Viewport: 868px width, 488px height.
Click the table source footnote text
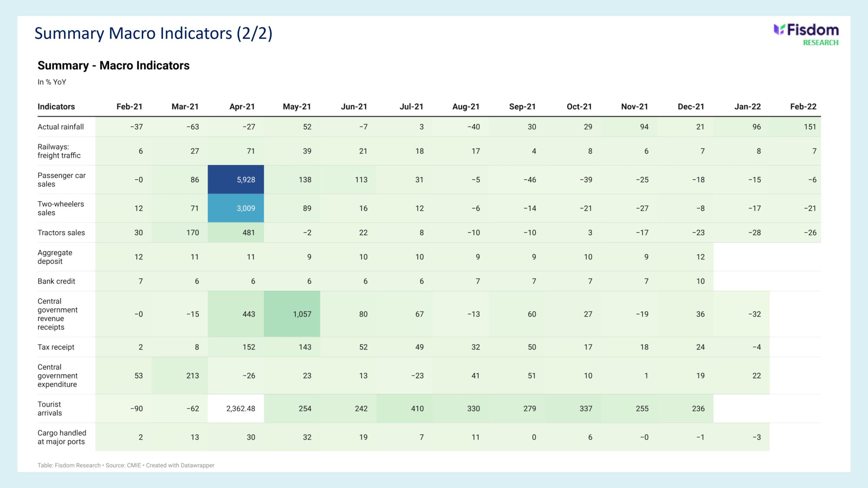126,465
